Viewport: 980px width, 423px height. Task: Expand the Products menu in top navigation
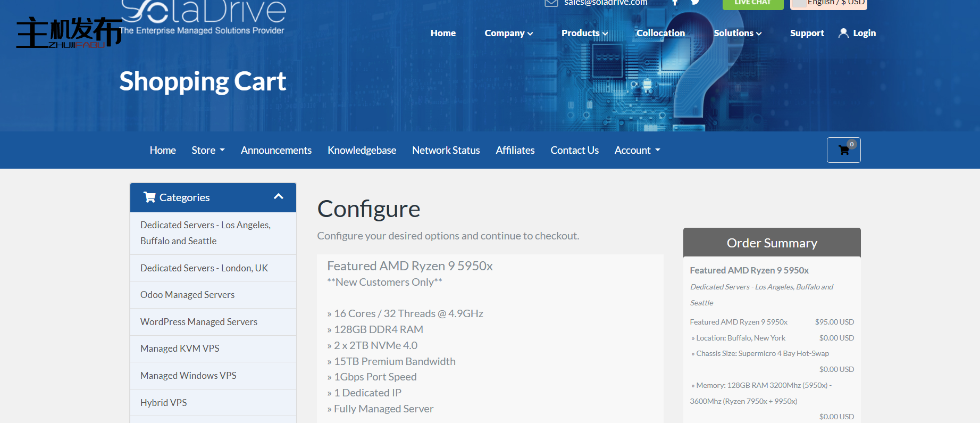pyautogui.click(x=584, y=33)
